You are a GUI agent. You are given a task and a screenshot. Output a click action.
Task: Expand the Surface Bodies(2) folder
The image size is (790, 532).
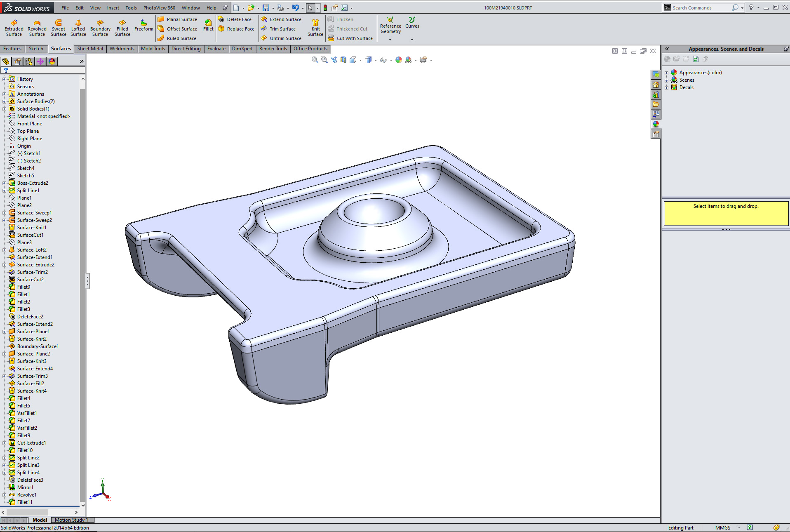[5, 101]
